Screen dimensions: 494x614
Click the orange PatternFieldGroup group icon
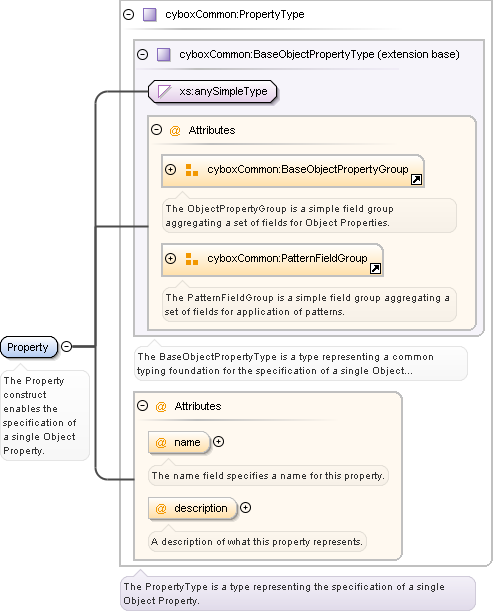point(191,259)
